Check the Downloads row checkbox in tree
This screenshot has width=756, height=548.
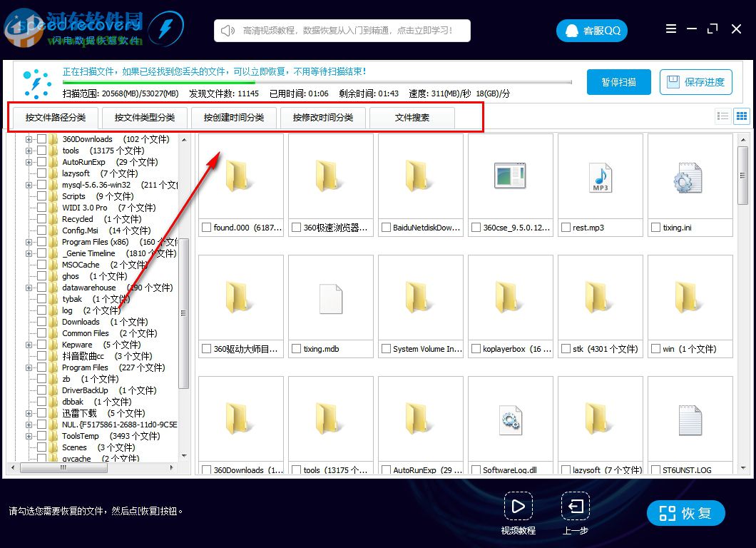[41, 321]
